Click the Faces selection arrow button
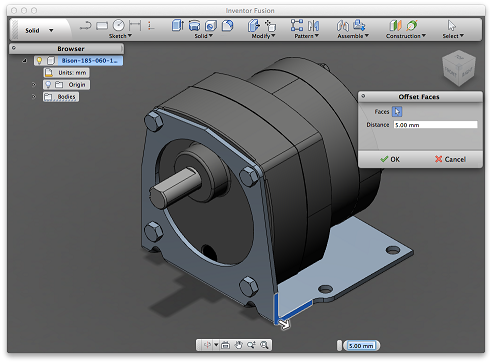Screen dimensions: 492x363 click(x=397, y=111)
